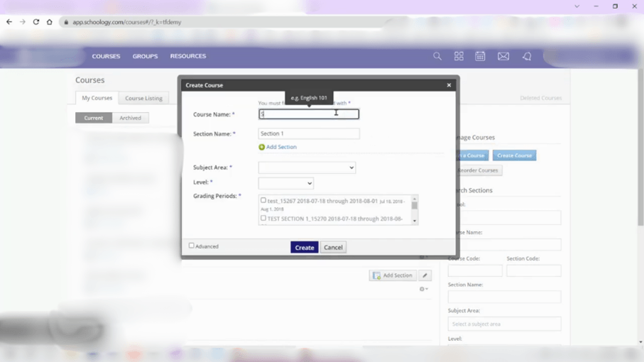Open the COURSES menu
Image resolution: width=644 pixels, height=362 pixels.
click(x=106, y=56)
